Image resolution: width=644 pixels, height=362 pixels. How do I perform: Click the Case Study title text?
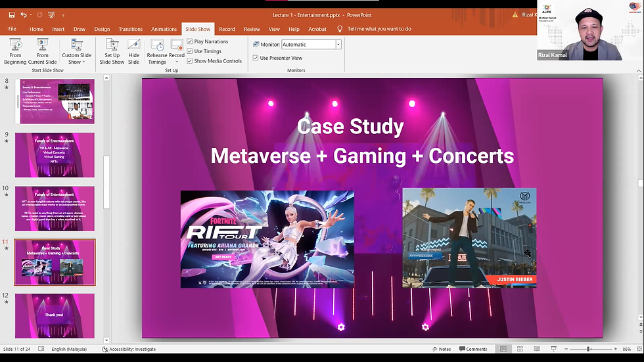point(350,126)
